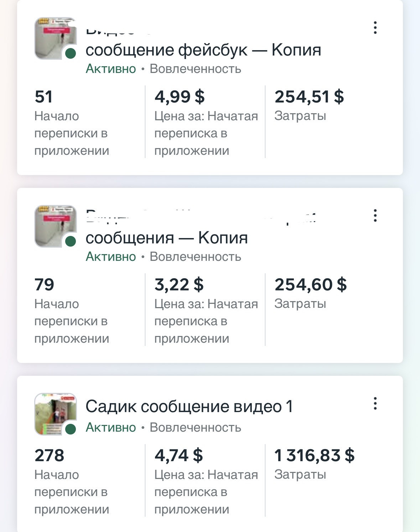Select the 1 316,83 $ spend value
The height and width of the screenshot is (532, 420).
[x=314, y=455]
